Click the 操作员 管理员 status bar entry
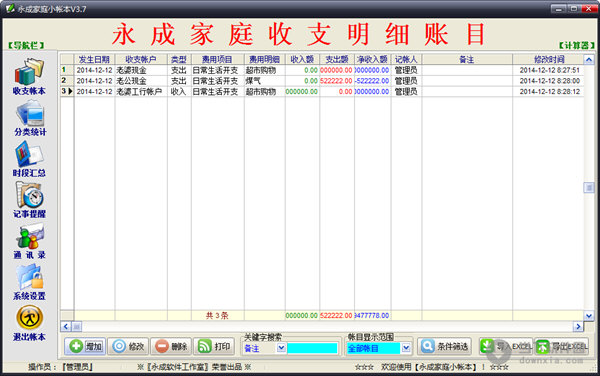 pyautogui.click(x=60, y=367)
